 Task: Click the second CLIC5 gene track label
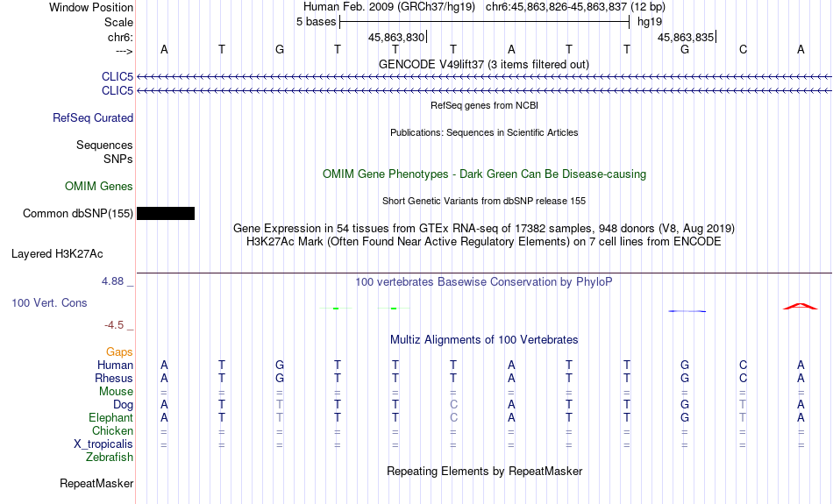tap(117, 91)
